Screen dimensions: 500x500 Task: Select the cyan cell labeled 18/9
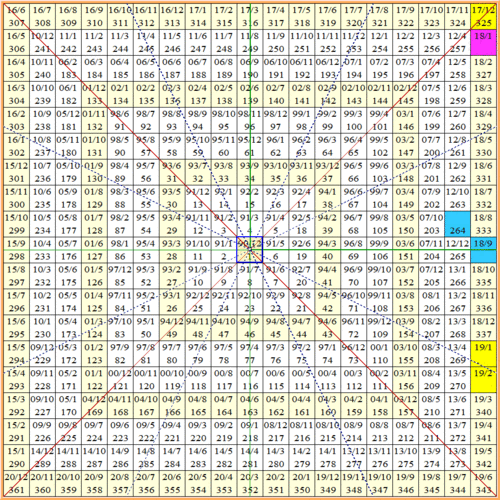(483, 250)
